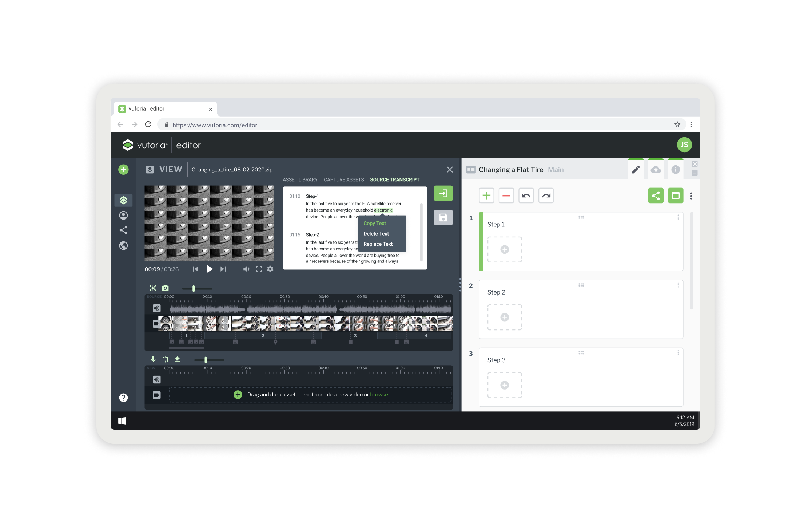Click the green share procedure button
Viewport: 812px width, 529px height.
[x=656, y=196]
